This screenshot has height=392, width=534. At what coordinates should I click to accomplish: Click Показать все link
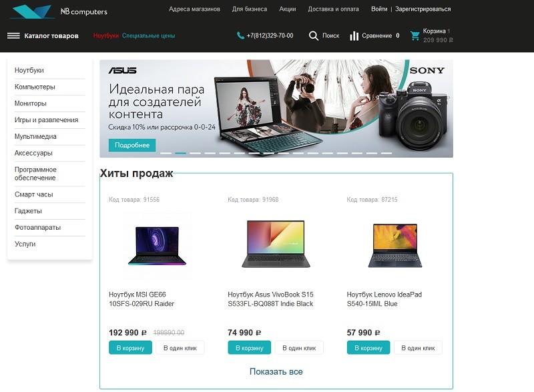(276, 371)
